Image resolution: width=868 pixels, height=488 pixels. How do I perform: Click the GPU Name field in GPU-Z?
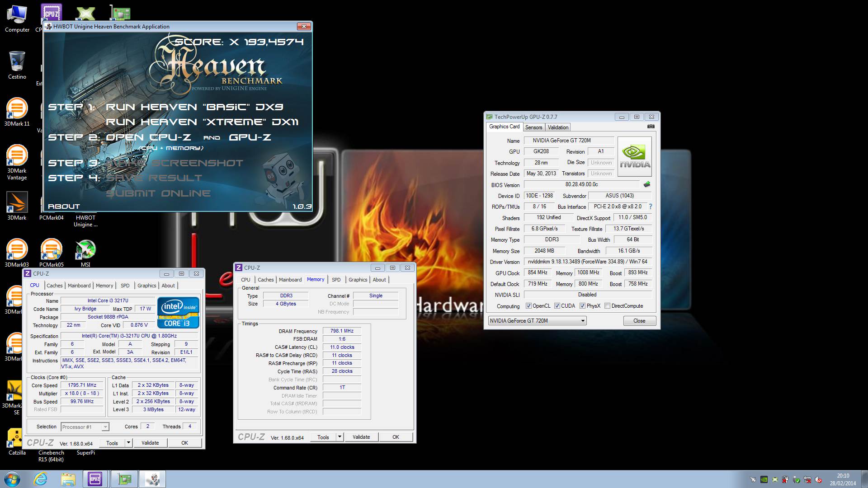click(569, 141)
